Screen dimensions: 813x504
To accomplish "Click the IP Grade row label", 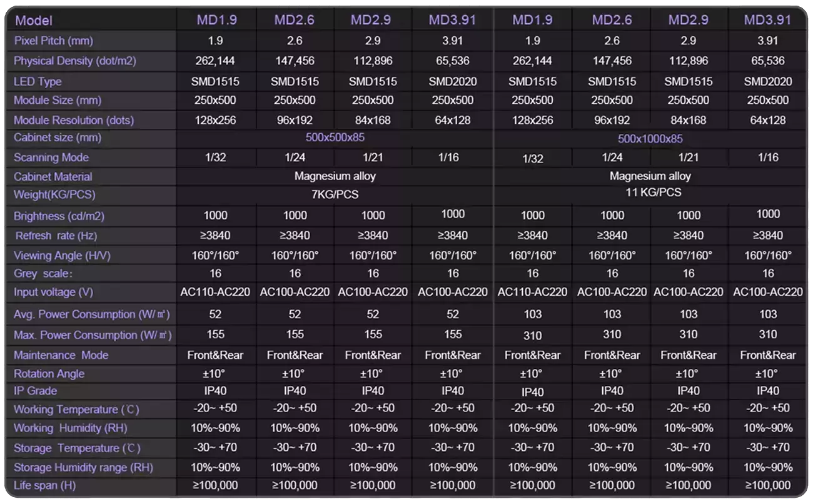I will pos(35,391).
